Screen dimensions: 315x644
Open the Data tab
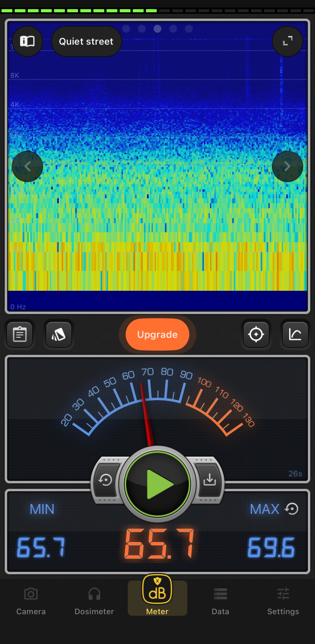point(220,601)
